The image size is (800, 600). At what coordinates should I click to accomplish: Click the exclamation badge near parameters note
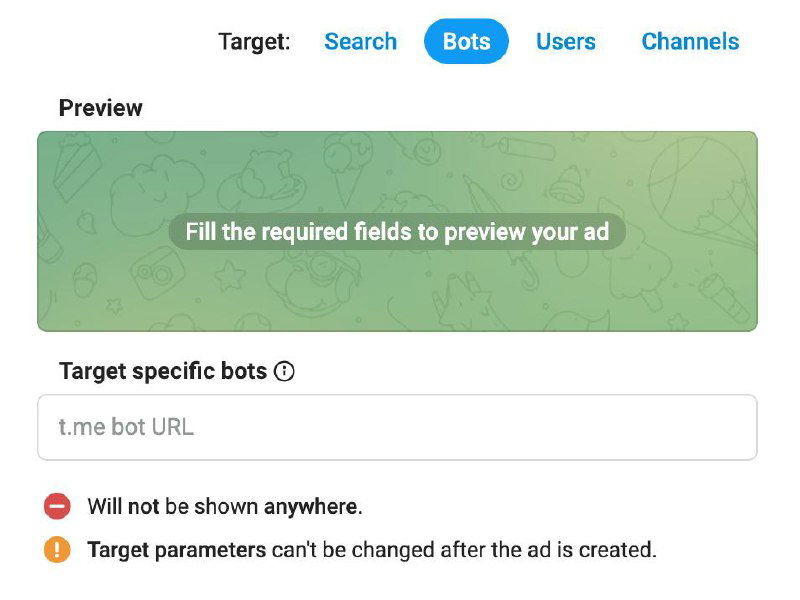click(x=58, y=549)
